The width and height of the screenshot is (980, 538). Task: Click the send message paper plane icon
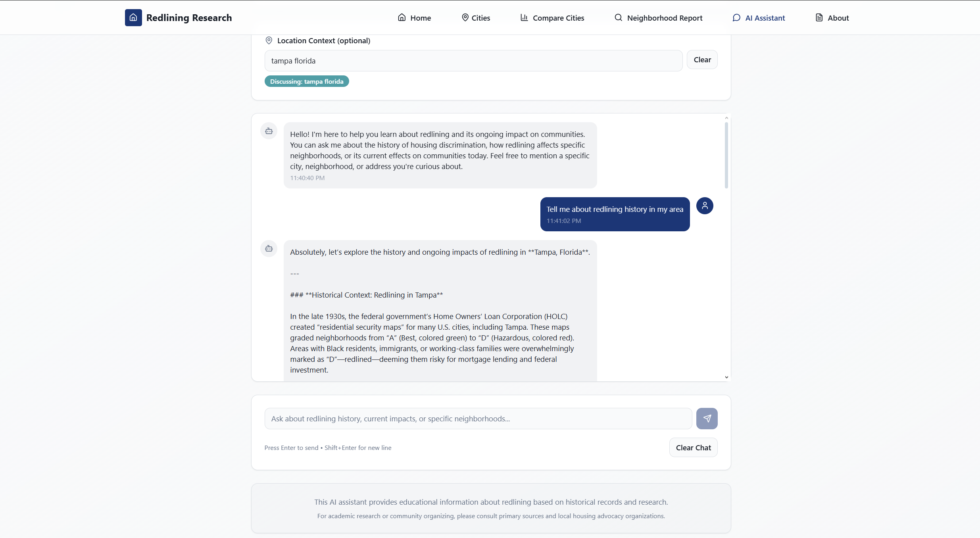(x=707, y=419)
